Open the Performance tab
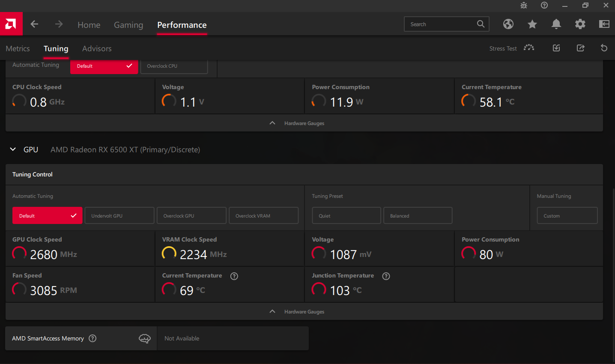615x364 pixels. click(x=182, y=25)
